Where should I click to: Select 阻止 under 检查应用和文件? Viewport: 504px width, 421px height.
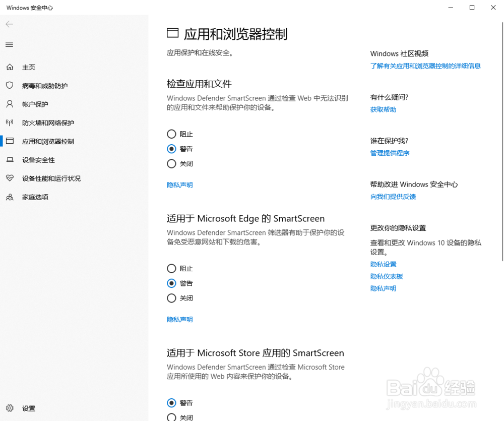pos(172,134)
